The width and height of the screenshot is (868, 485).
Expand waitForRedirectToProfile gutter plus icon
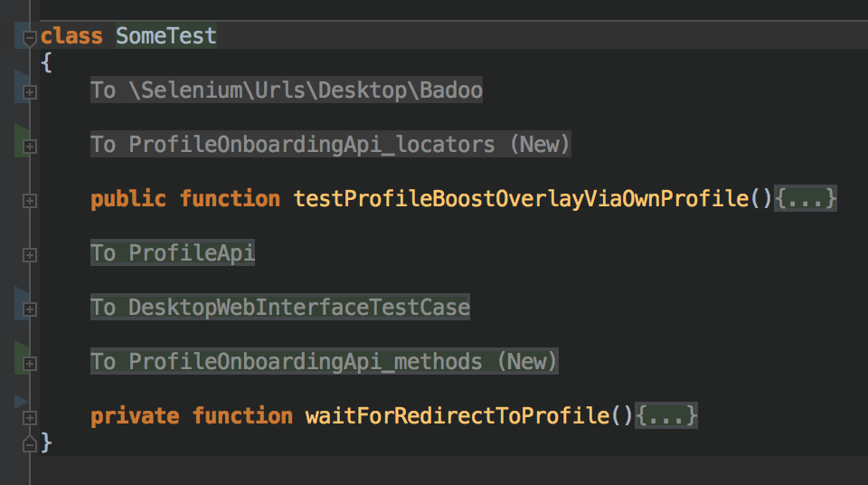[x=29, y=418]
